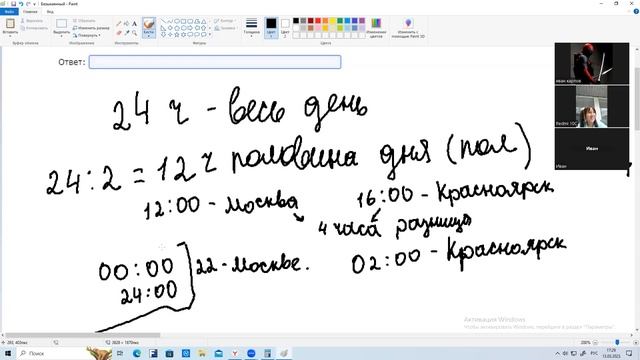
Task: Choose the oval shape
Action: pos(177,21)
